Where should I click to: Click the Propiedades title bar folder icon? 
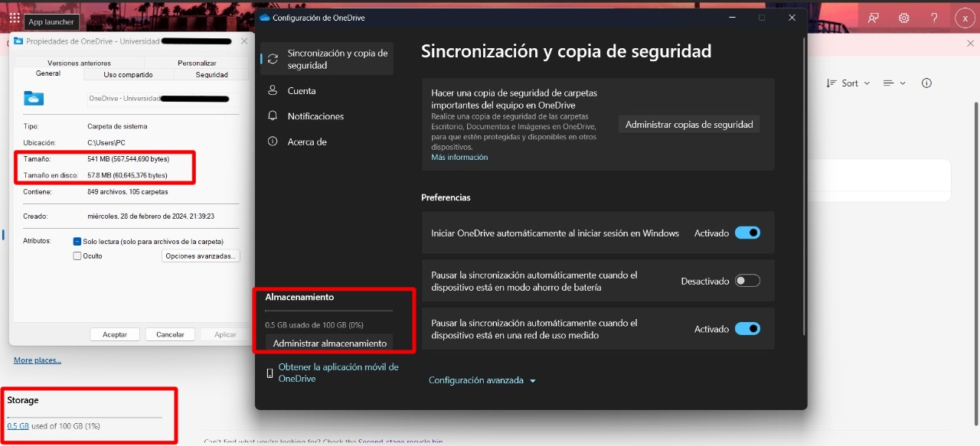(x=18, y=41)
